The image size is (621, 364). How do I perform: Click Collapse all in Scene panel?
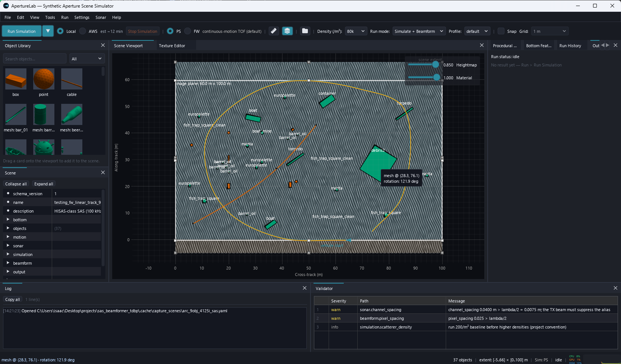click(16, 184)
